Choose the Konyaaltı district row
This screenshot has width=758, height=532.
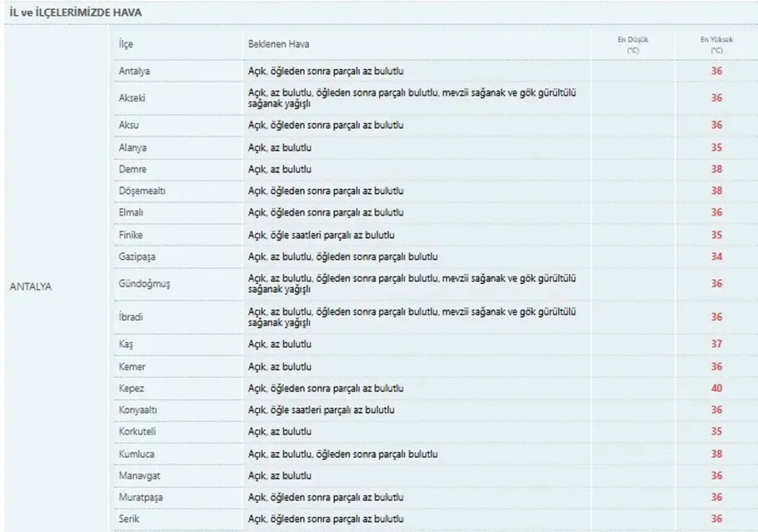(x=435, y=410)
